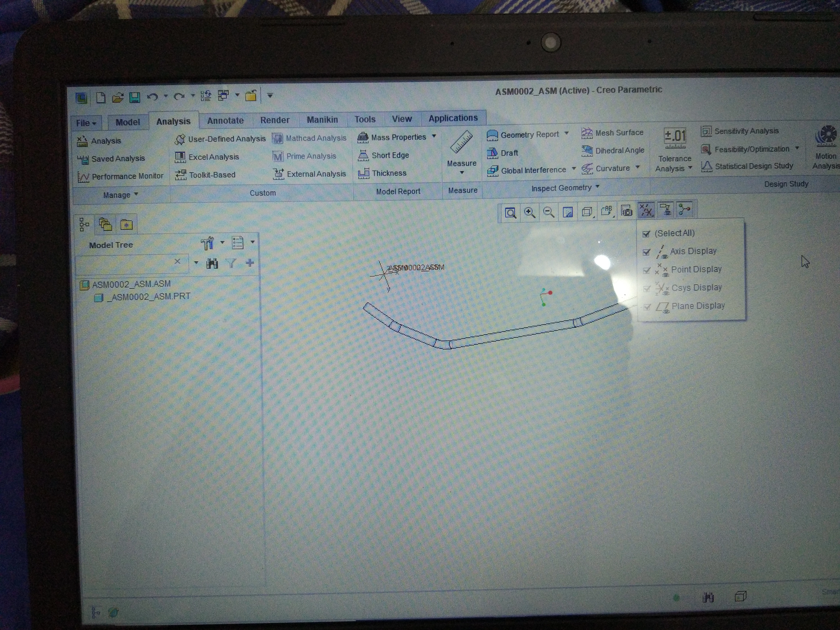Screen dimensions: 840x630
Task: Open the Global Interference dropdown arrow
Action: pyautogui.click(x=574, y=169)
